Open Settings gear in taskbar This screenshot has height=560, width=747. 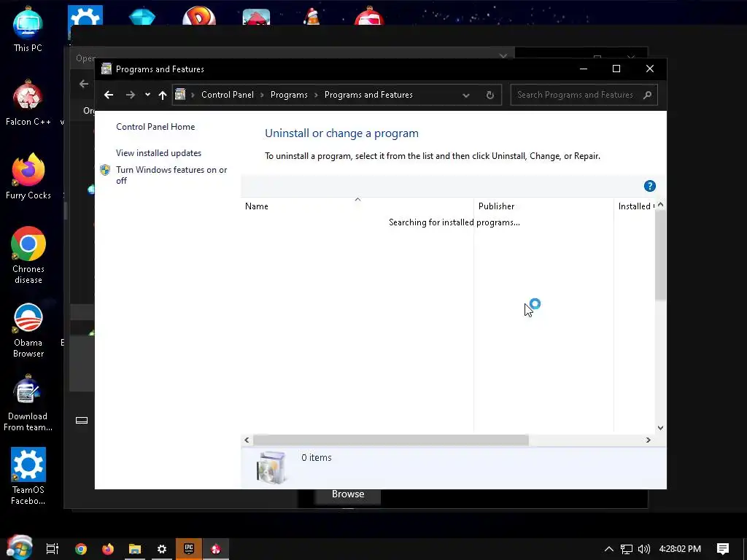162,549
